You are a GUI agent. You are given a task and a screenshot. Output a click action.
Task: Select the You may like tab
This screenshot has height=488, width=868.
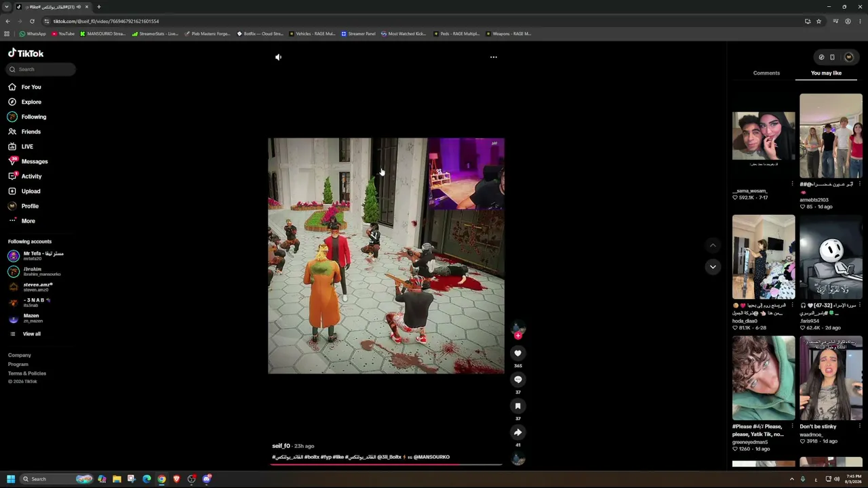(x=826, y=73)
